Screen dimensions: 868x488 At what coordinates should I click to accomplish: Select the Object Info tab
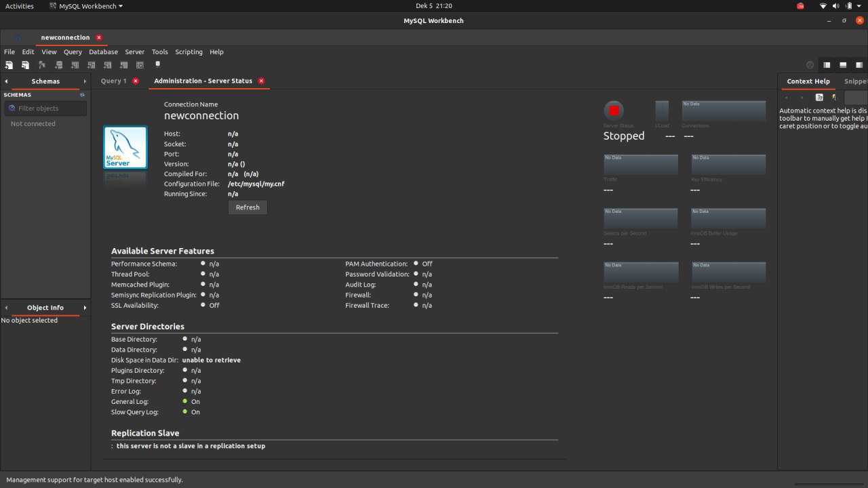pyautogui.click(x=45, y=308)
